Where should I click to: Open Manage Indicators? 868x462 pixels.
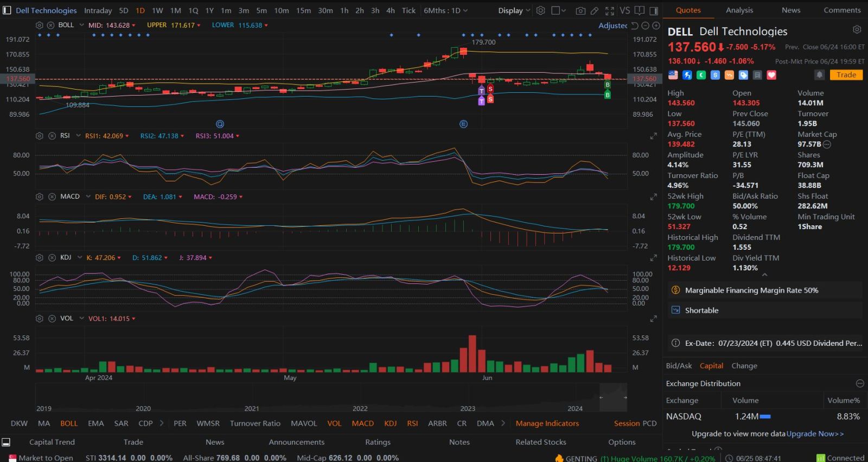click(547, 423)
